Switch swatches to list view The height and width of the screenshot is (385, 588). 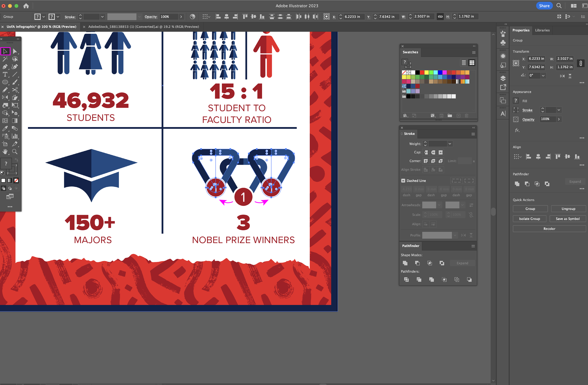(464, 63)
